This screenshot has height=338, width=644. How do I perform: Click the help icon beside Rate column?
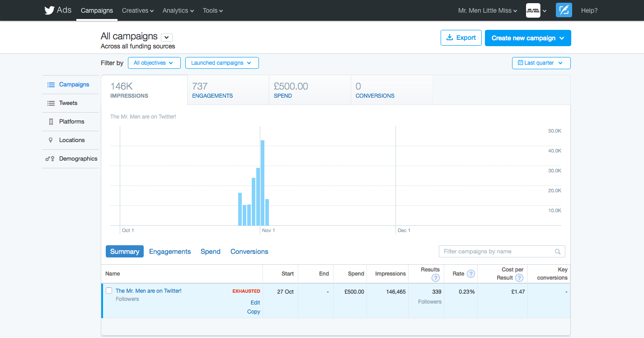pos(471,274)
